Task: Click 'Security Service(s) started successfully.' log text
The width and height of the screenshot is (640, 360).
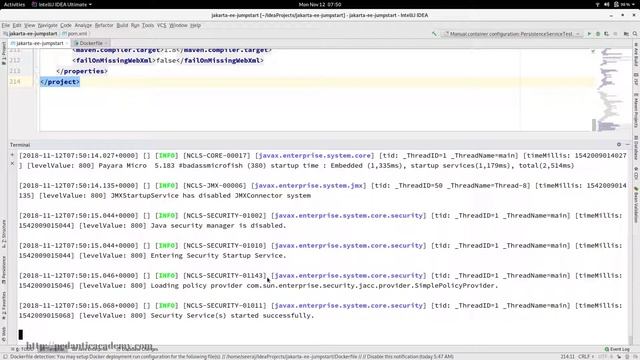Action: [232, 316]
